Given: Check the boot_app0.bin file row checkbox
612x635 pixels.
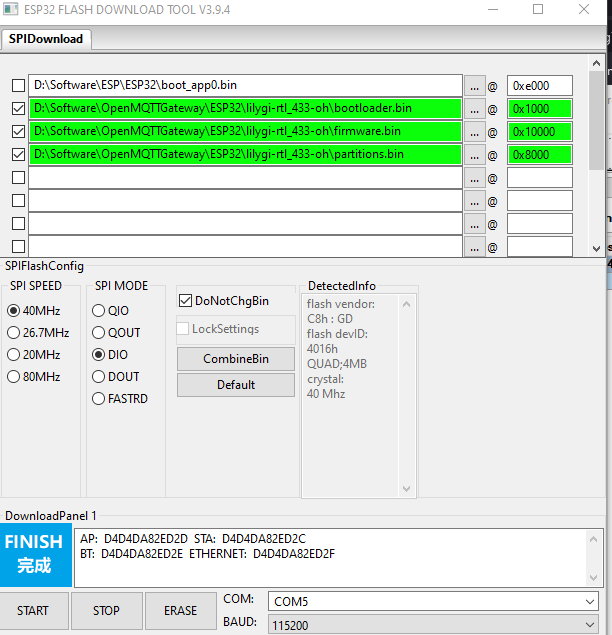Looking at the screenshot, I should point(18,85).
